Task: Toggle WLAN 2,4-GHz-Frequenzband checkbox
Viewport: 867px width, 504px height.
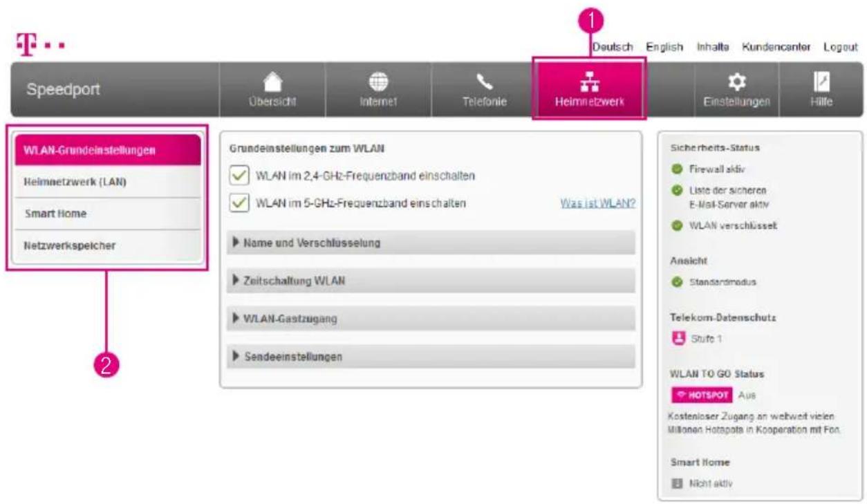Action: (239, 176)
